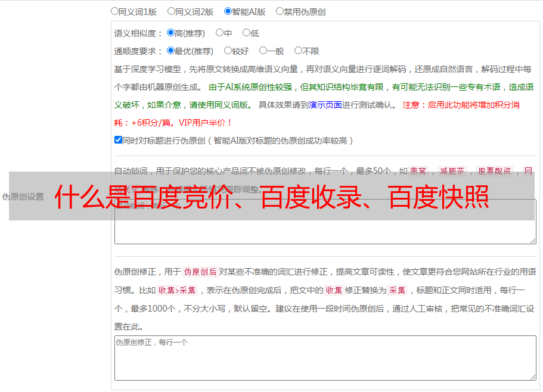Viewport: 543px width, 392px height.
Task: Open the 演示页面 link
Action: click(x=325, y=105)
